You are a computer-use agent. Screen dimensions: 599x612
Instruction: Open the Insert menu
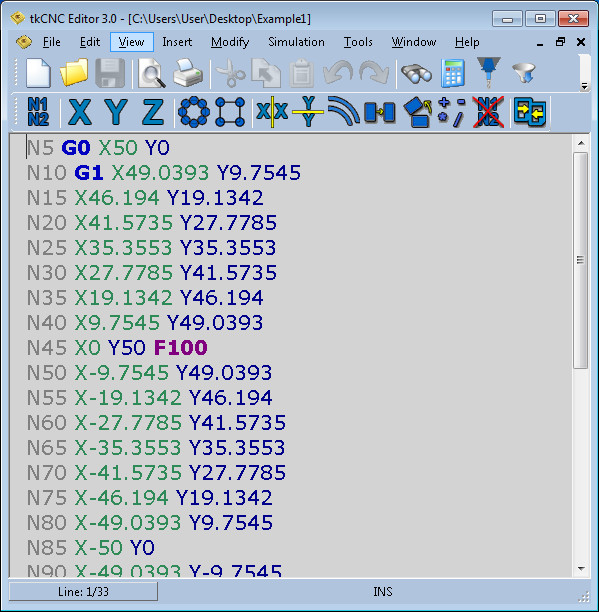point(177,42)
